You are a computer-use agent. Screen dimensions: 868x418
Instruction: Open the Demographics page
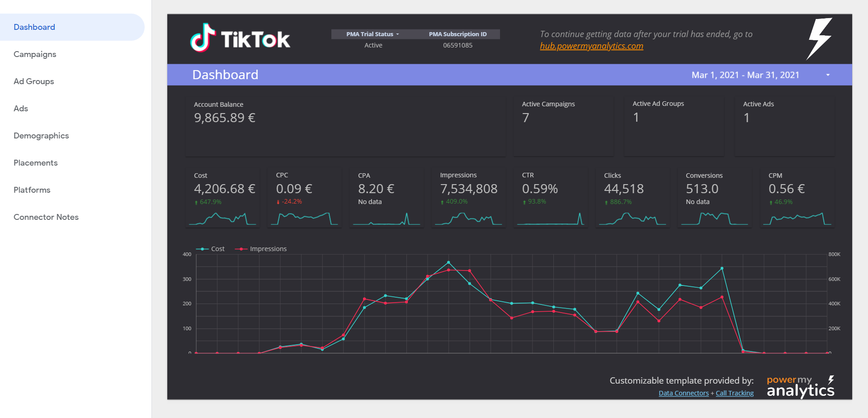pos(41,136)
